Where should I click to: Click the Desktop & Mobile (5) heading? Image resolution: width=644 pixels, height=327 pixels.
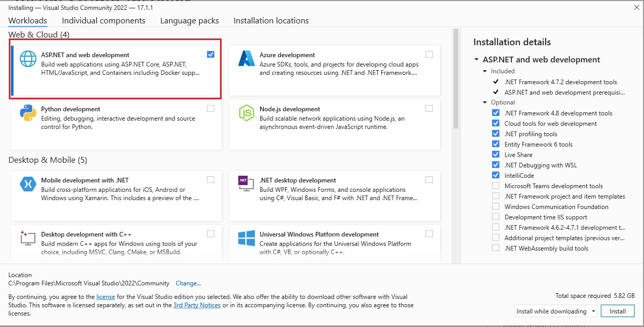pyautogui.click(x=48, y=160)
